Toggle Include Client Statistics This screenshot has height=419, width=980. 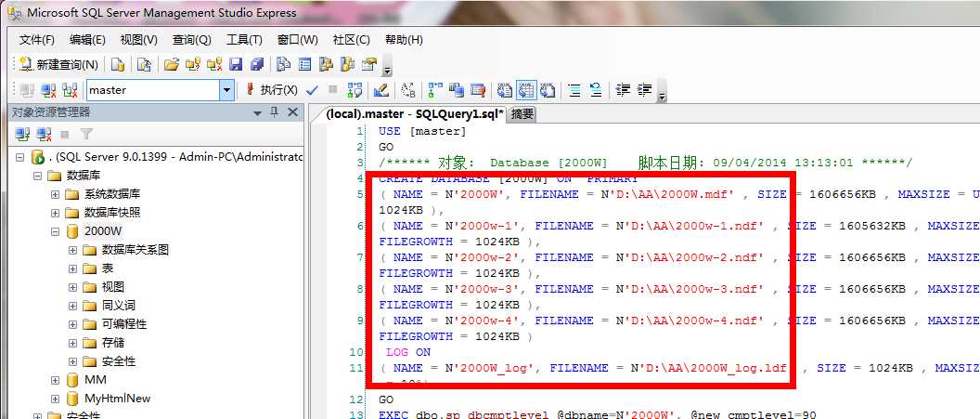[457, 90]
